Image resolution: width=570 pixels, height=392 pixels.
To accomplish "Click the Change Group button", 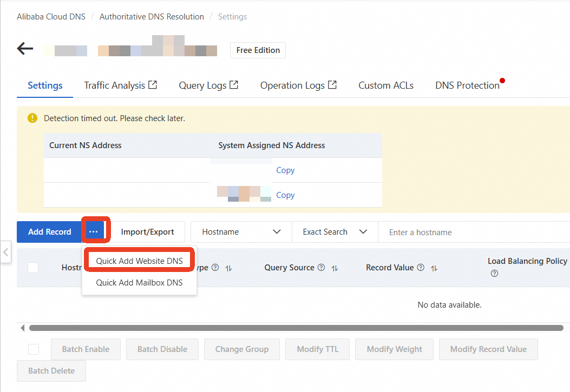I will click(242, 349).
